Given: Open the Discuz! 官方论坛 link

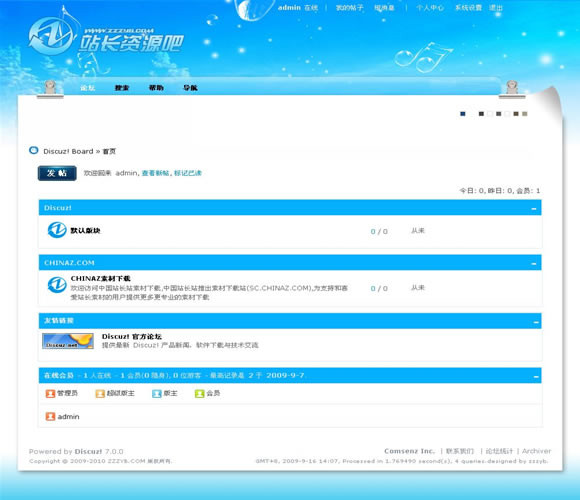Looking at the screenshot, I should pyautogui.click(x=132, y=337).
